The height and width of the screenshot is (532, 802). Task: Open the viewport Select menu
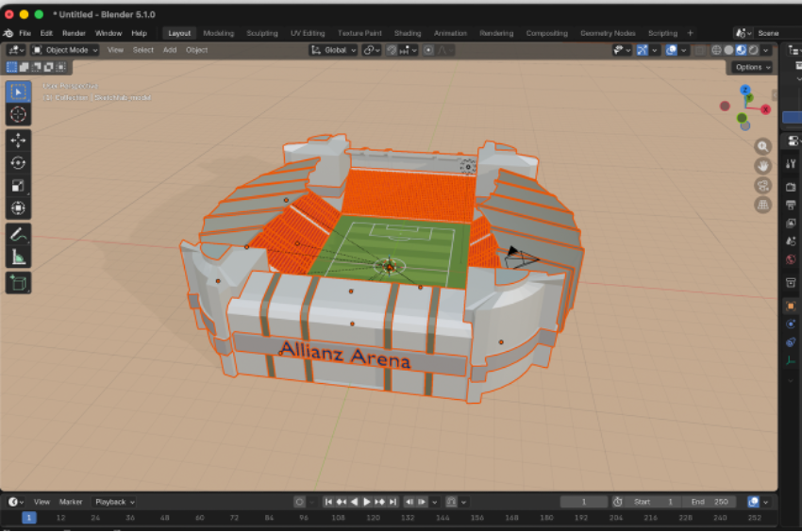coord(143,50)
